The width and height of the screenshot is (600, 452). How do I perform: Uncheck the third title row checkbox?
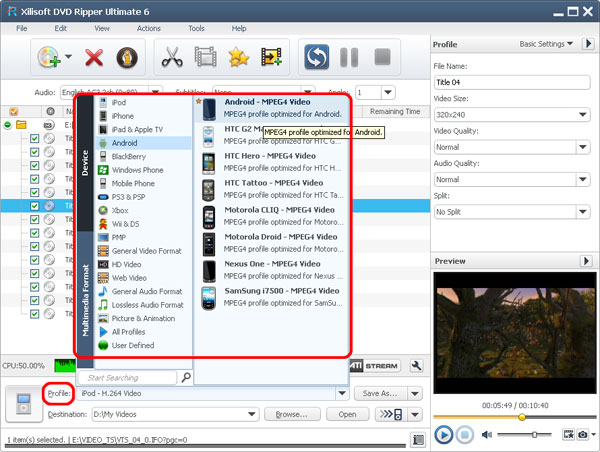point(34,165)
